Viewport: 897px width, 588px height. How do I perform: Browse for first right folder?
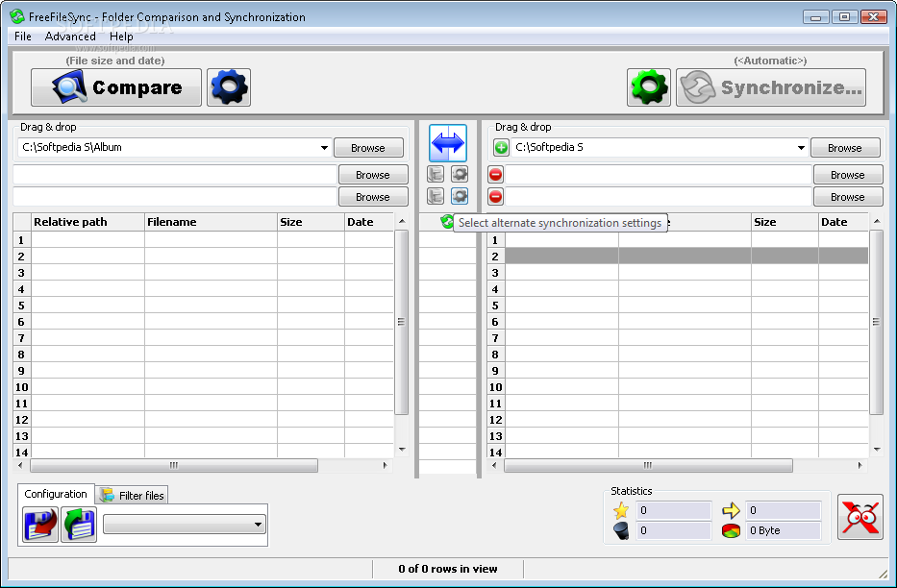pos(845,148)
